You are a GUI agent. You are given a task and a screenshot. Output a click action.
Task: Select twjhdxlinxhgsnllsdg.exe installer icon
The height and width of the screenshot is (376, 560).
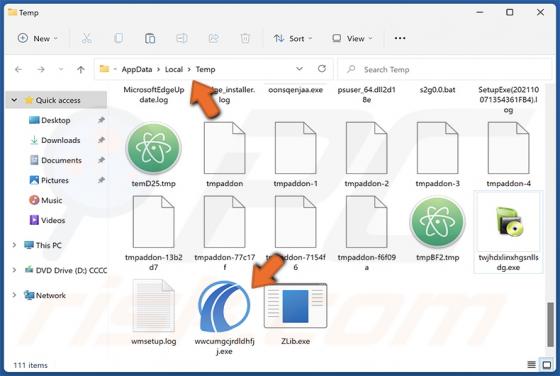tap(509, 221)
